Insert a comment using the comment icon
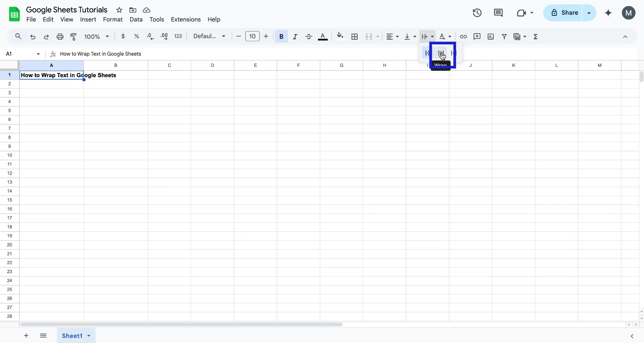 tap(477, 36)
